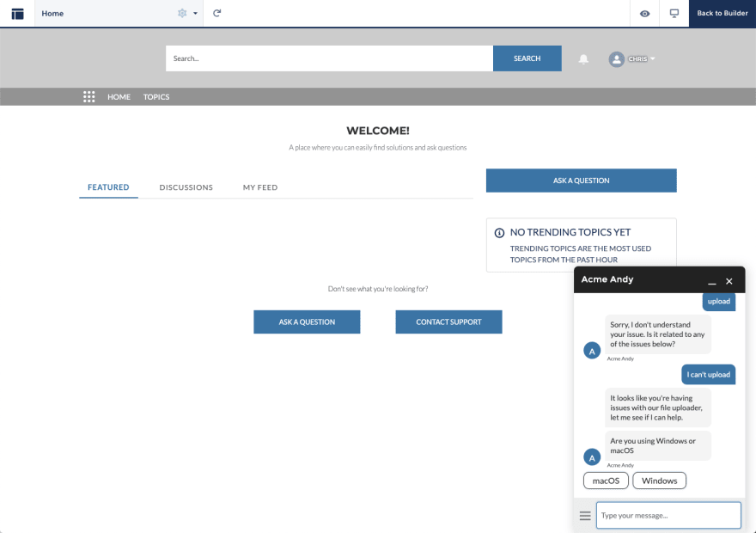Image resolution: width=756 pixels, height=533 pixels.
Task: Click 'Don't see what you're looking for?' text
Action: [x=378, y=289]
